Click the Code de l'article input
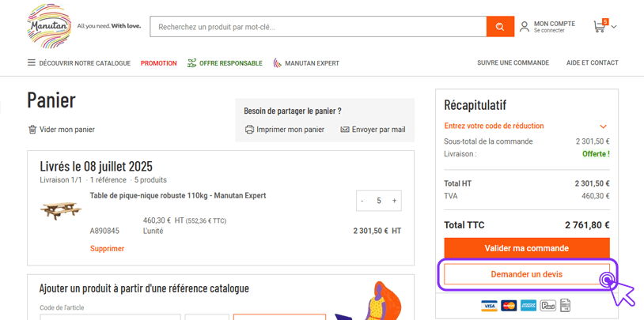Image resolution: width=644 pixels, height=320 pixels. [x=110, y=317]
